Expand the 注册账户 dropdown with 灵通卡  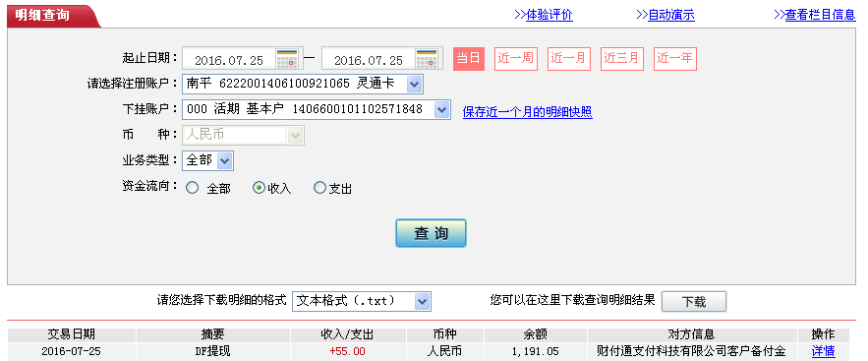(415, 85)
